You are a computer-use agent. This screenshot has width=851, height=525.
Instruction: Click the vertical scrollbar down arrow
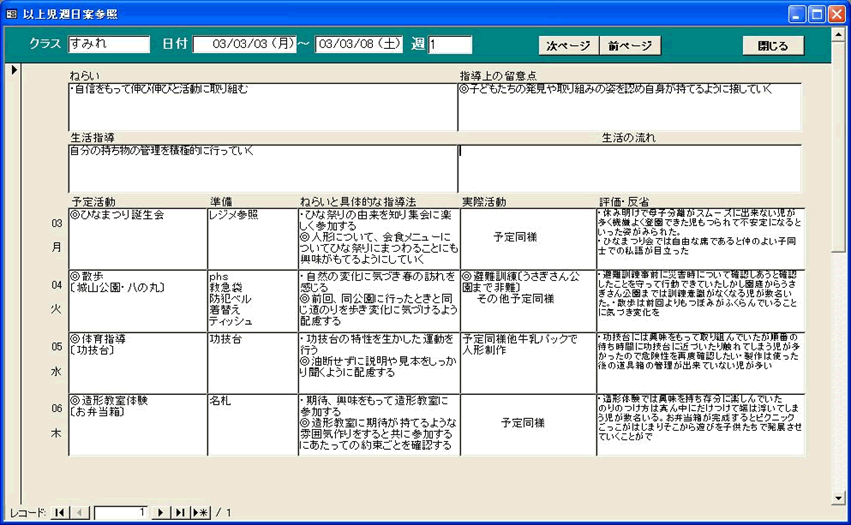(x=839, y=497)
